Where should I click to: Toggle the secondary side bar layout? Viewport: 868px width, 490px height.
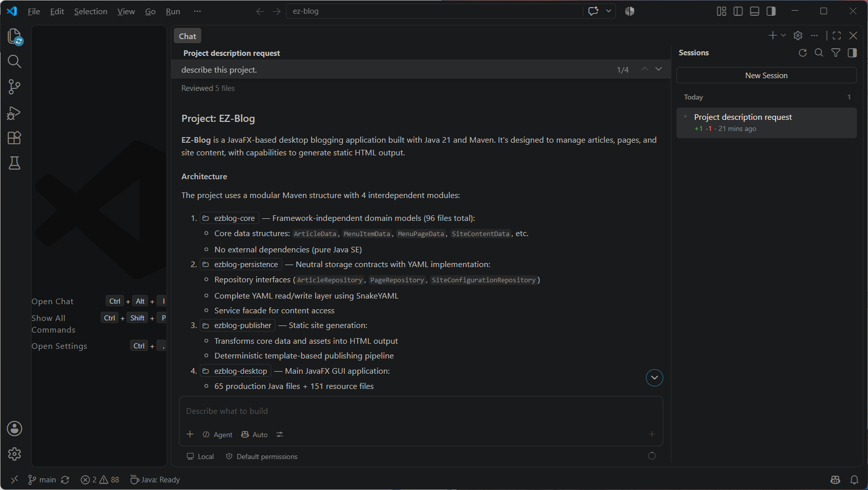tap(771, 11)
